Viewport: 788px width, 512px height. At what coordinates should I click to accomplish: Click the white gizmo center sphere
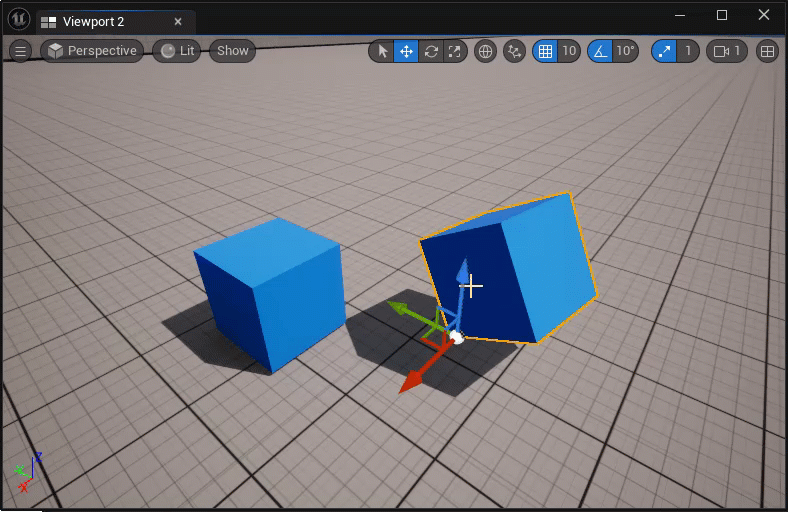[x=456, y=337]
